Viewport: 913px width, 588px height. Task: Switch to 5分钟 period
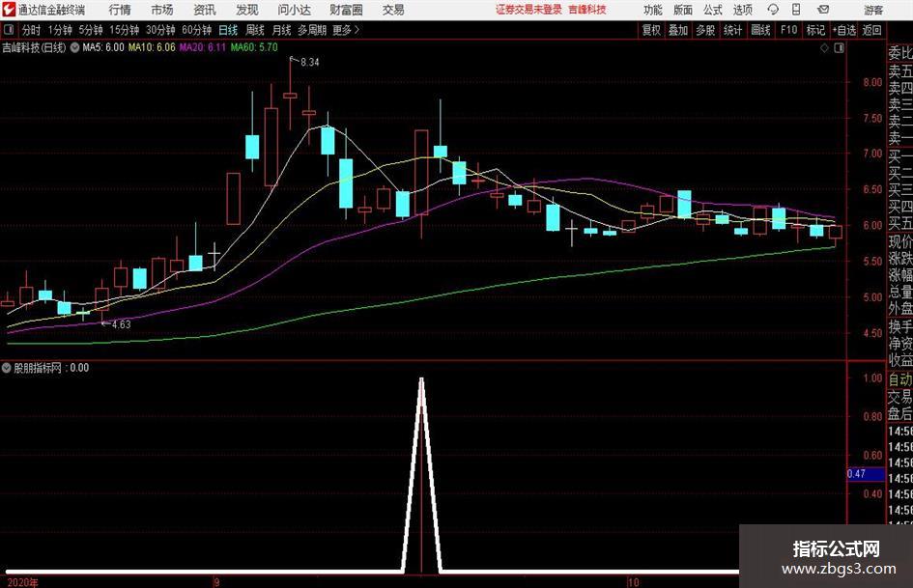[x=90, y=30]
